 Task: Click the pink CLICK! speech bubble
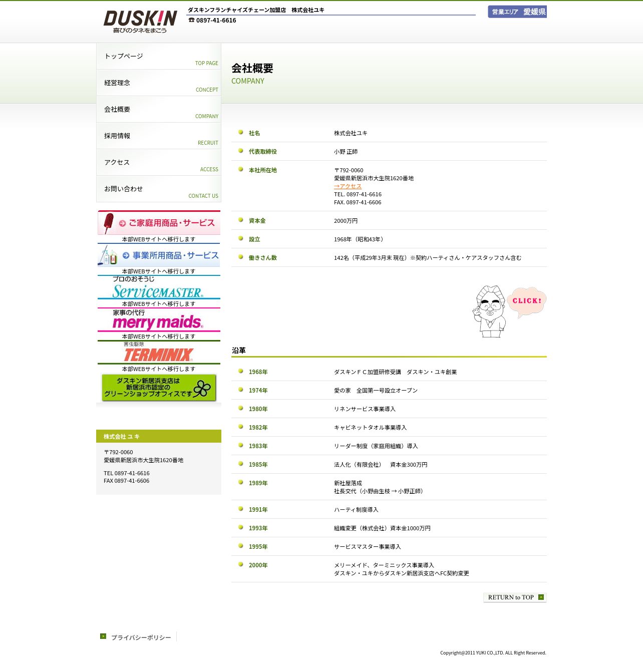(526, 301)
